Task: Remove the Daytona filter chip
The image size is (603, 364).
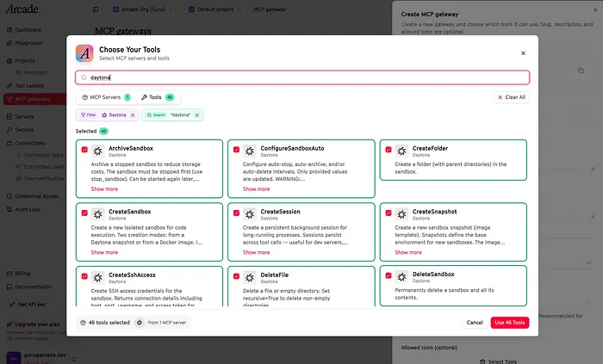Action: point(134,114)
